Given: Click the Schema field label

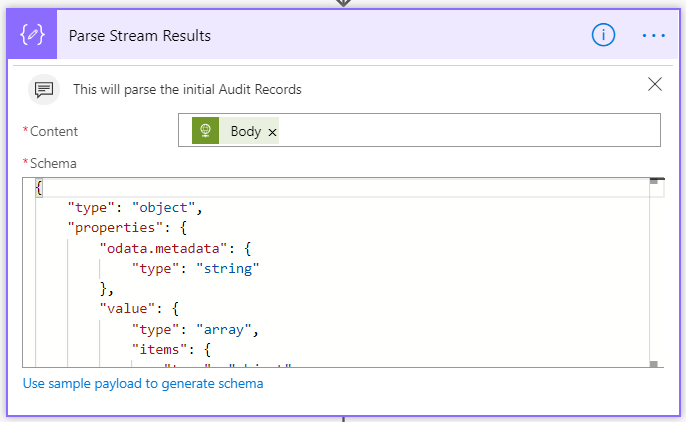Looking at the screenshot, I should [x=53, y=164].
